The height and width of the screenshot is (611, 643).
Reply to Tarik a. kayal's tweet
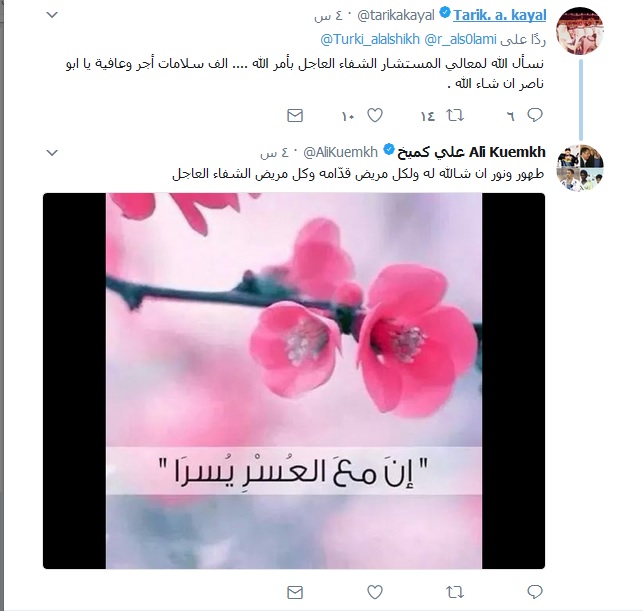coord(535,115)
